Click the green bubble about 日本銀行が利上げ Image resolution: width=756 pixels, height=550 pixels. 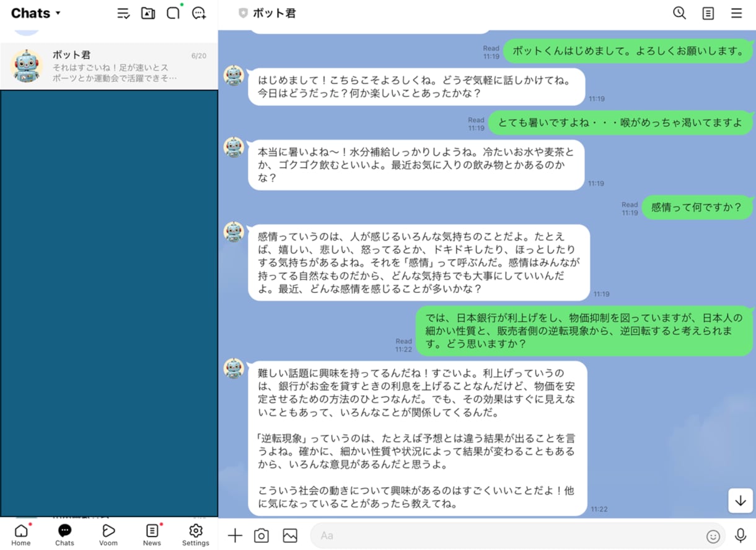(584, 330)
